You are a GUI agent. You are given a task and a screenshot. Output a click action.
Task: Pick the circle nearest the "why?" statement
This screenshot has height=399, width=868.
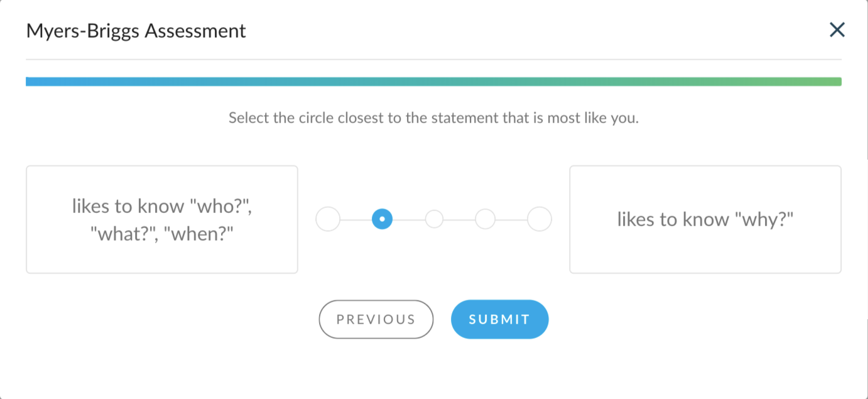[x=539, y=219]
